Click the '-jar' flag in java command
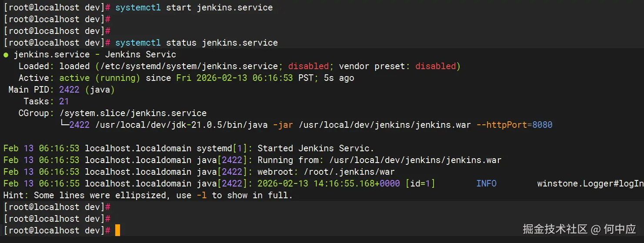This screenshot has width=644, height=243. [x=283, y=125]
